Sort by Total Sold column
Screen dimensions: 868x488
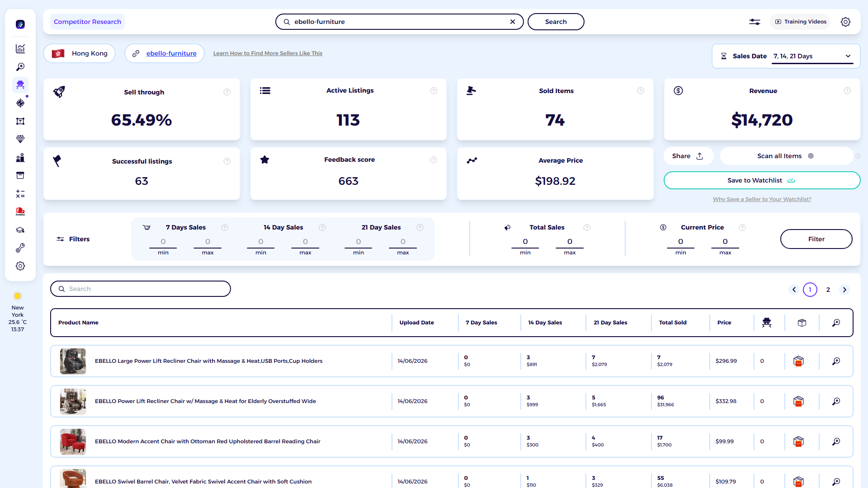tap(673, 323)
